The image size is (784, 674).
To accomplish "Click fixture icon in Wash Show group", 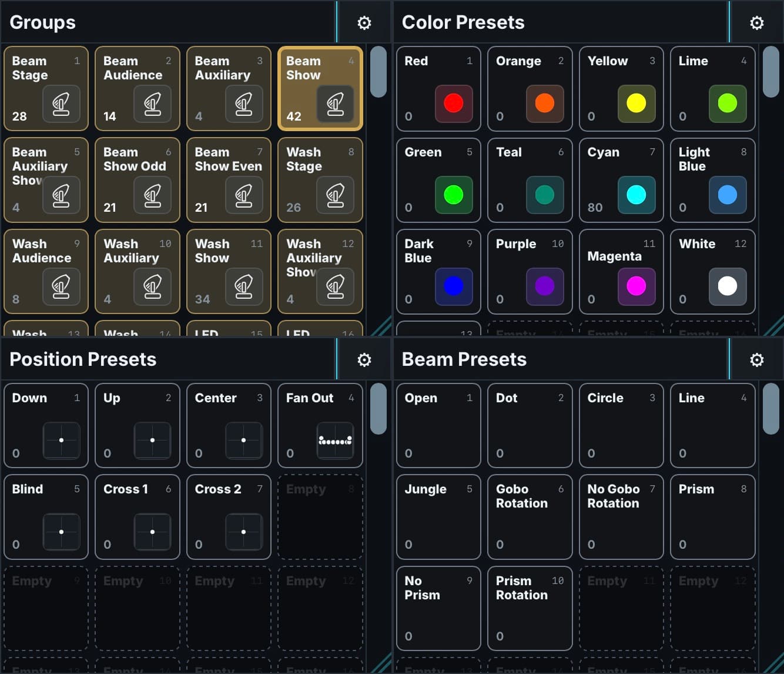I will pyautogui.click(x=244, y=286).
